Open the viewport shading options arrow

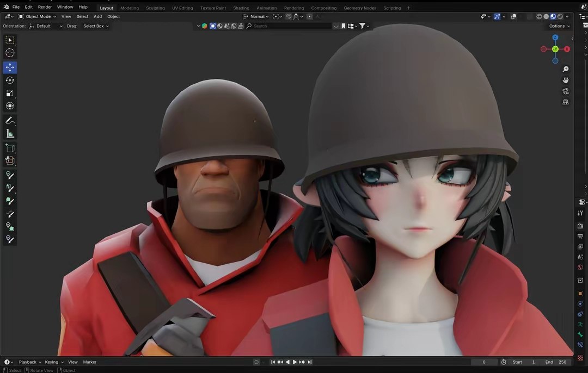coord(567,16)
